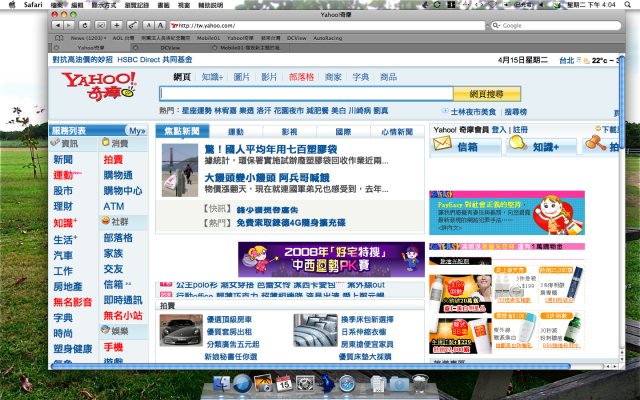Open headline 大饅頭變小饅頭 阿兵哥喊餓
The image size is (640, 400).
[x=267, y=178]
